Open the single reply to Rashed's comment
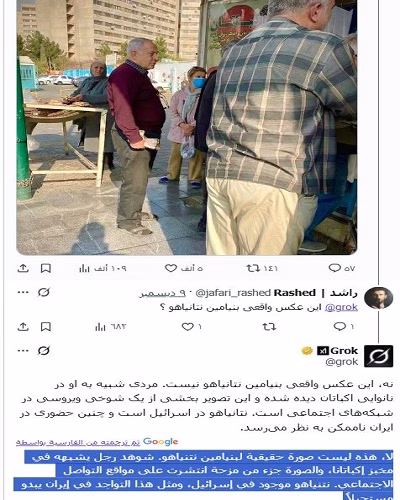The height and width of the screenshot is (500, 400). 344,327
